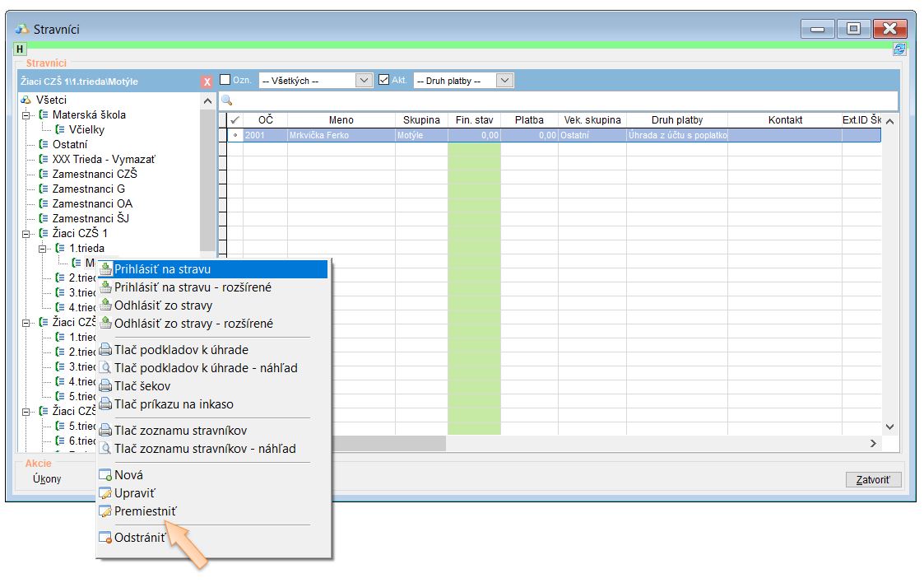Click the Odstrániť delete icon in the menu
Image resolution: width=924 pixels, height=583 pixels.
[105, 539]
